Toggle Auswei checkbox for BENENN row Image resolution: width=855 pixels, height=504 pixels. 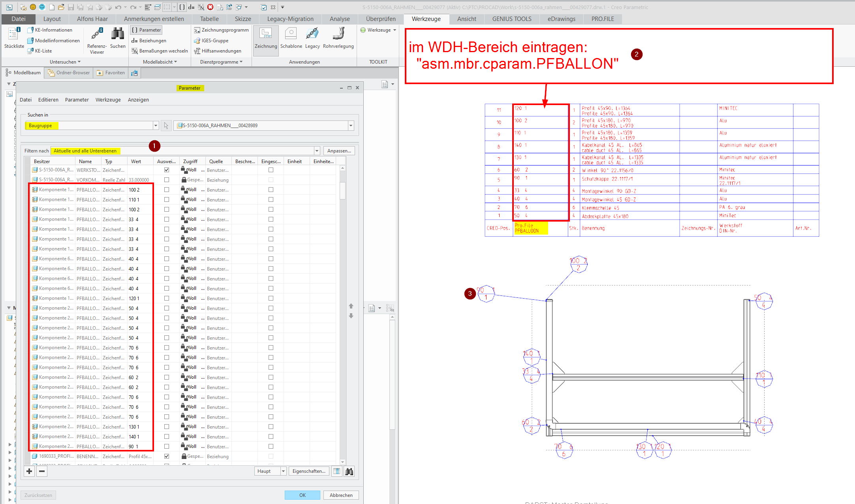[x=167, y=456]
